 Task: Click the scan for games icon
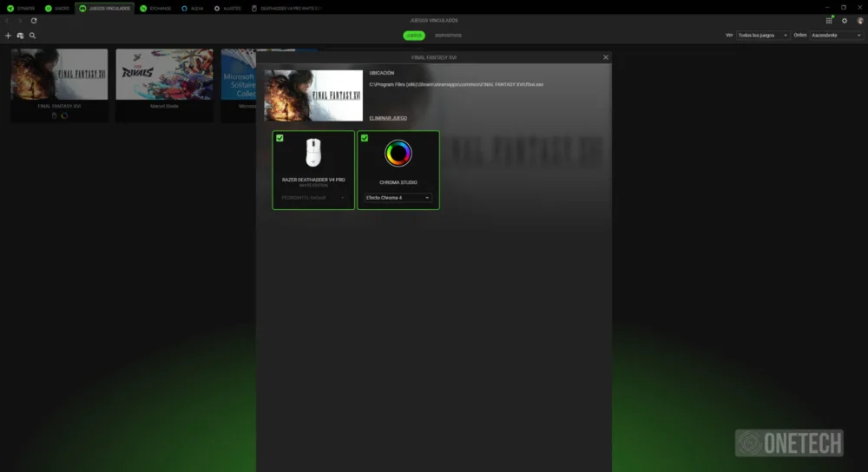click(x=21, y=36)
